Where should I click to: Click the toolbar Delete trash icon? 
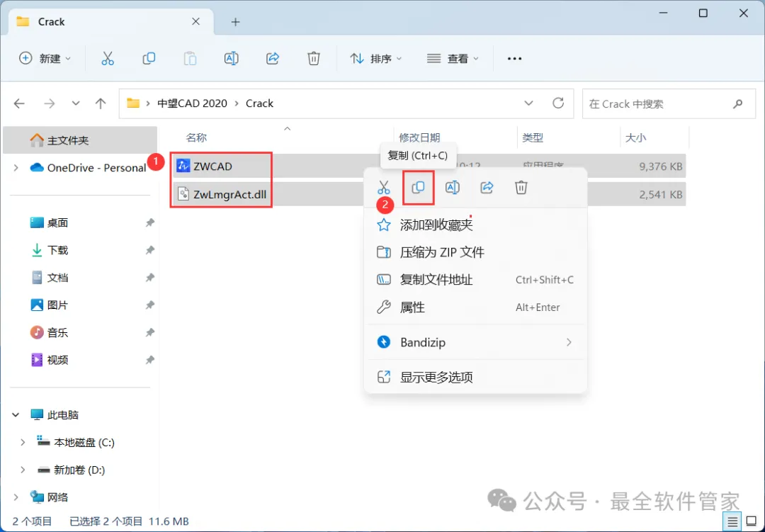(314, 59)
